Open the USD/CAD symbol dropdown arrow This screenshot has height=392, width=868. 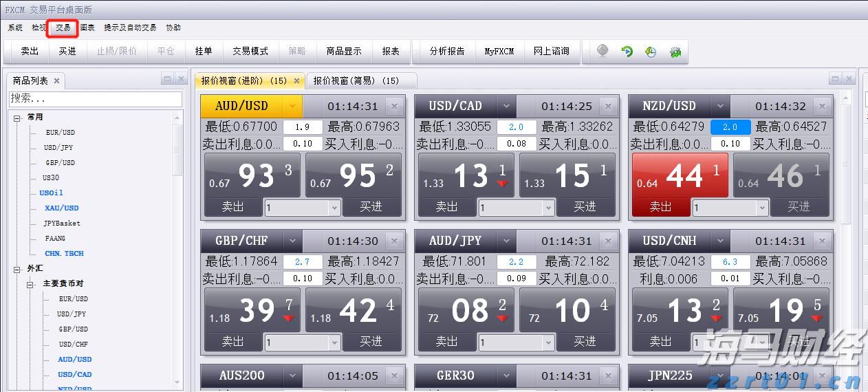click(x=507, y=106)
